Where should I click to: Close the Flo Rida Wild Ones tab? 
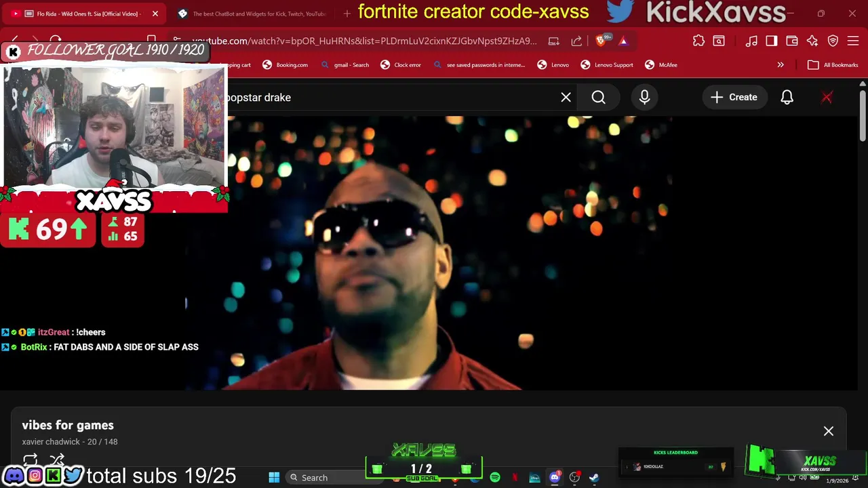click(155, 14)
